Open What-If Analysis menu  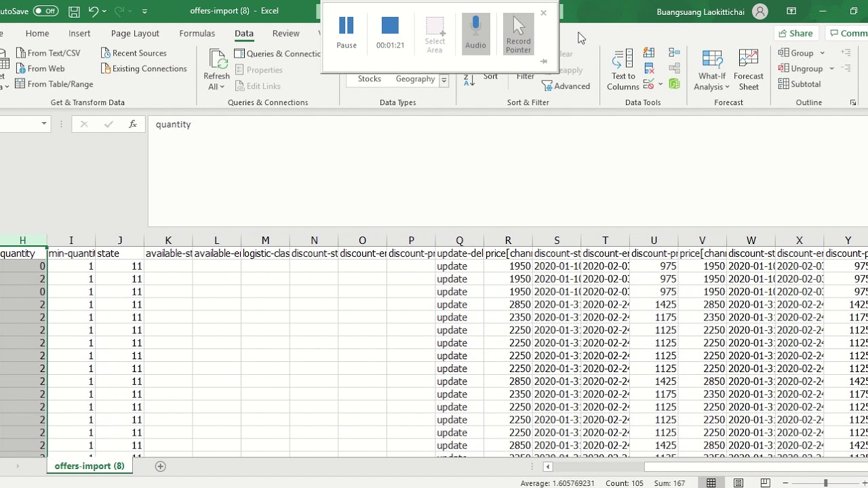[711, 70]
